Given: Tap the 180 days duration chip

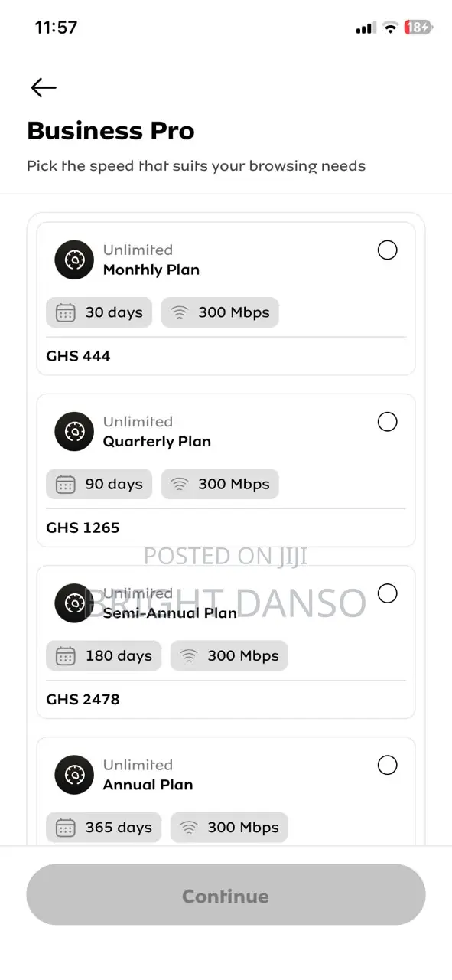Looking at the screenshot, I should 103,655.
